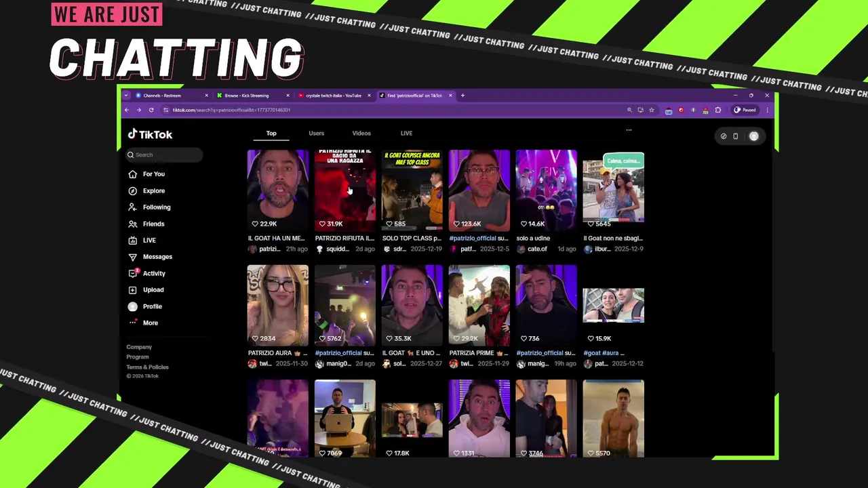
Task: Open the More three-dots sidebar icon
Action: 133,323
